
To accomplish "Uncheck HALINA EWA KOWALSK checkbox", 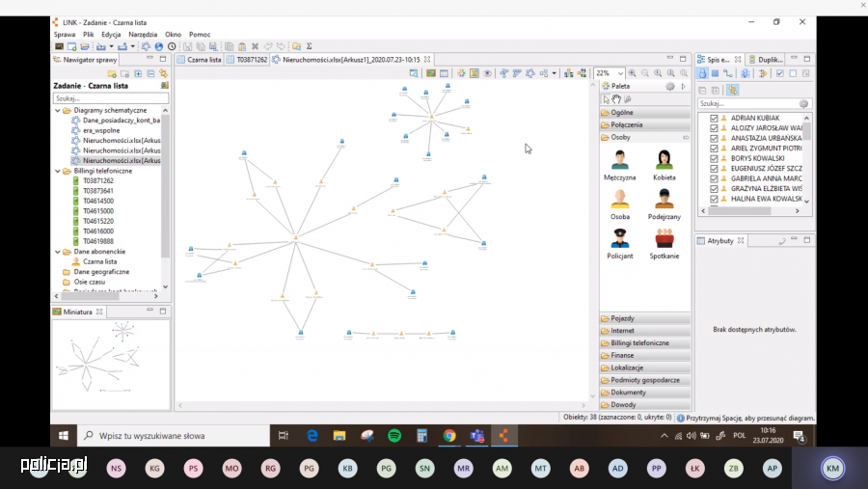I will [x=714, y=199].
